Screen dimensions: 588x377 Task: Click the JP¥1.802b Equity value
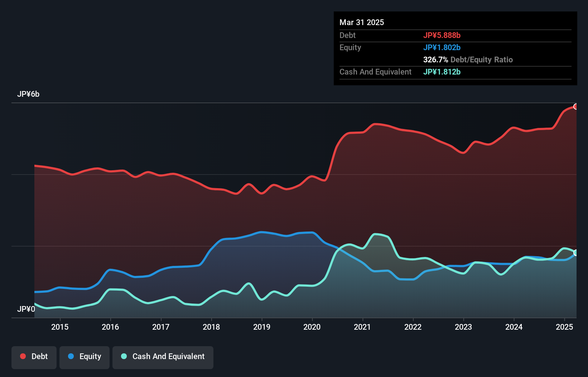pos(442,47)
